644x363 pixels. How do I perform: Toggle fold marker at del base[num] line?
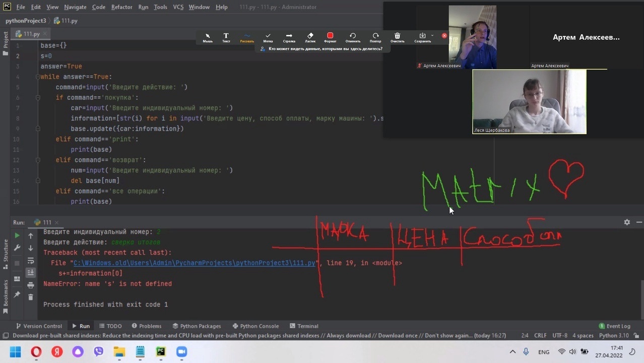click(x=38, y=180)
